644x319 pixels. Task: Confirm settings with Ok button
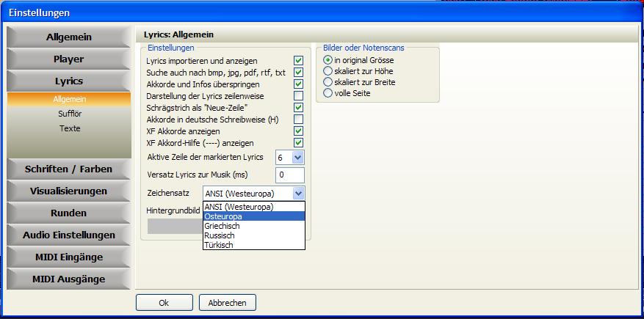[x=164, y=303]
